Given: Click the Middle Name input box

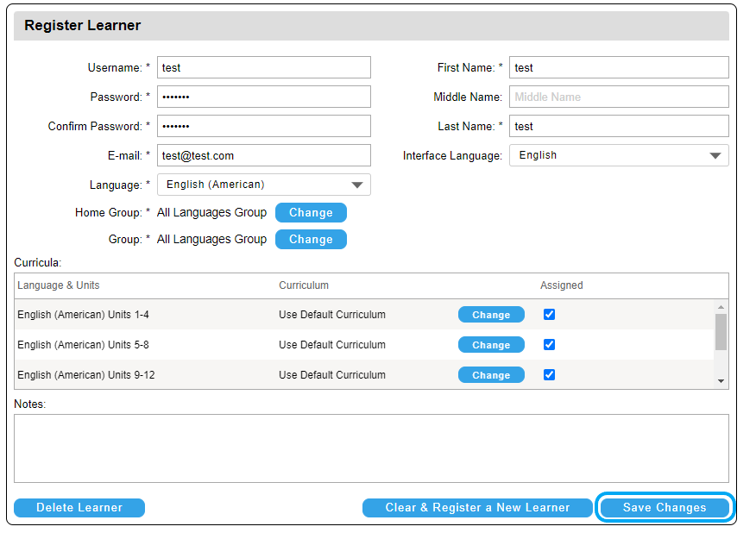Looking at the screenshot, I should coord(618,97).
